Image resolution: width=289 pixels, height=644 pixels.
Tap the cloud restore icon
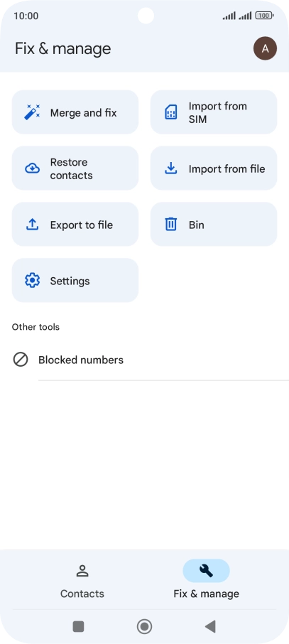(33, 168)
